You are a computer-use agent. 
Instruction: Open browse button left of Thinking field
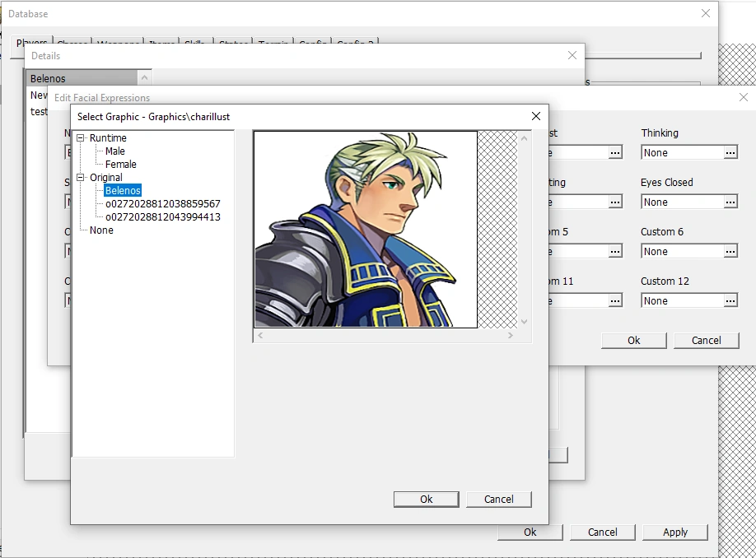pyautogui.click(x=614, y=153)
